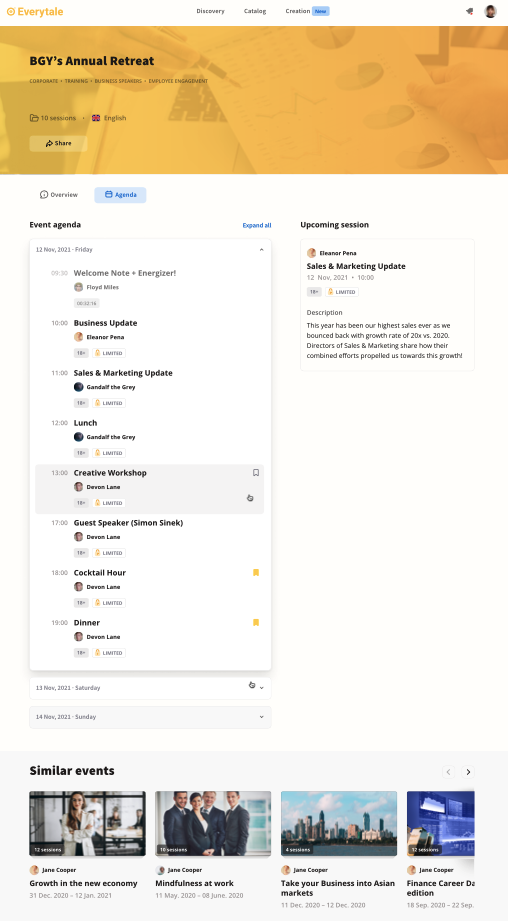Remove bookmark from Cocktail Hour session
The width and height of the screenshot is (508, 921).
tap(256, 573)
